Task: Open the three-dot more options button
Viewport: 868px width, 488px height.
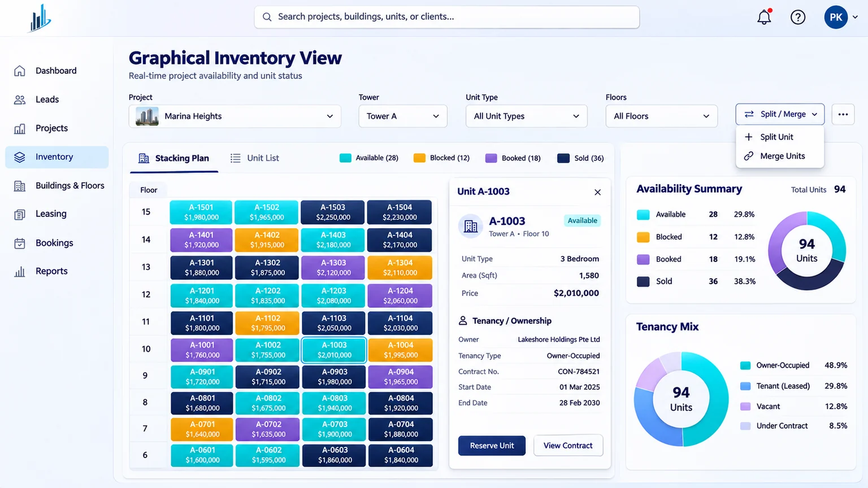Action: coord(843,114)
